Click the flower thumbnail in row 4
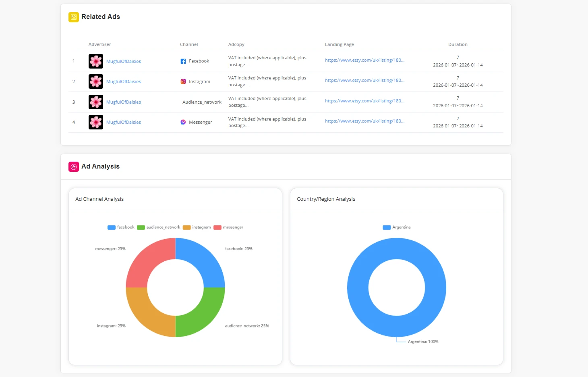Image resolution: width=588 pixels, height=377 pixels. pyautogui.click(x=95, y=122)
